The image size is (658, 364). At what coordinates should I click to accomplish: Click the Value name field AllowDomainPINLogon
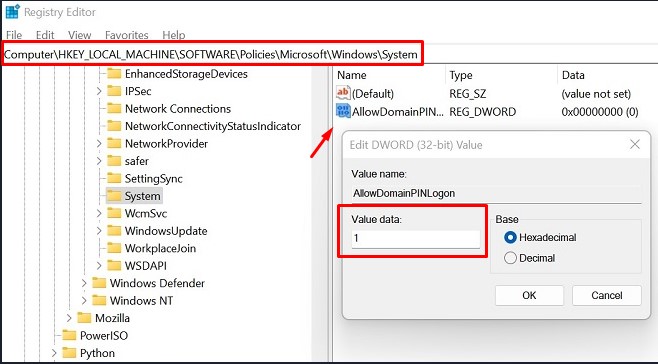pos(496,193)
